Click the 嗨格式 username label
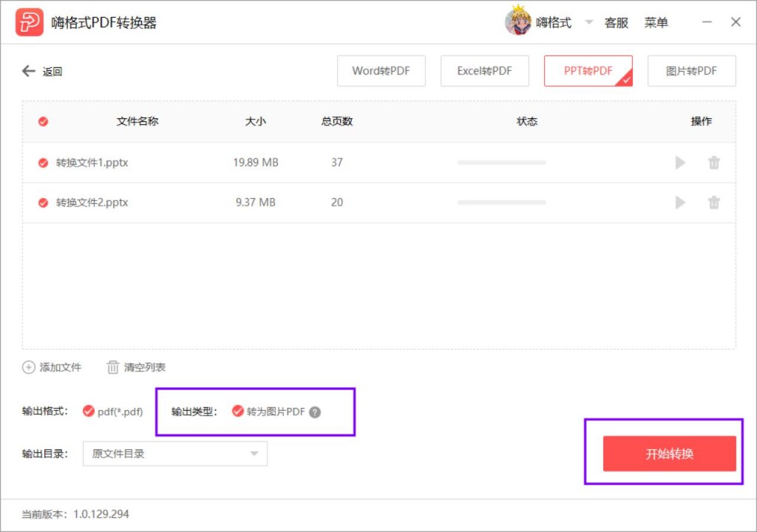757x532 pixels. [x=553, y=22]
